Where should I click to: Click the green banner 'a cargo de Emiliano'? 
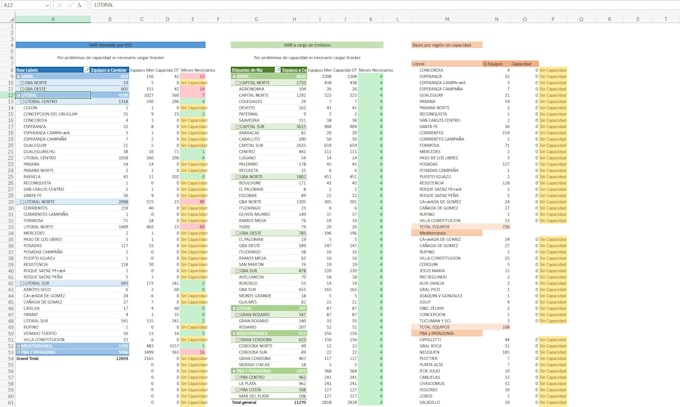point(307,45)
